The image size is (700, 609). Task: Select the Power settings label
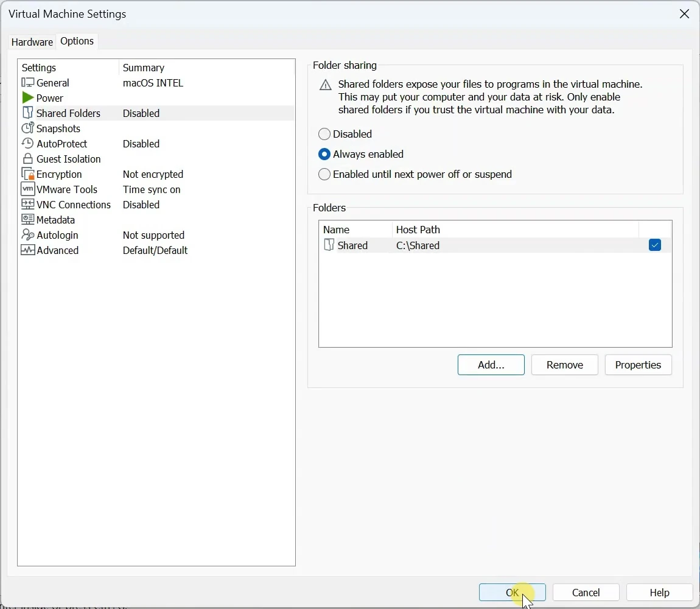49,98
